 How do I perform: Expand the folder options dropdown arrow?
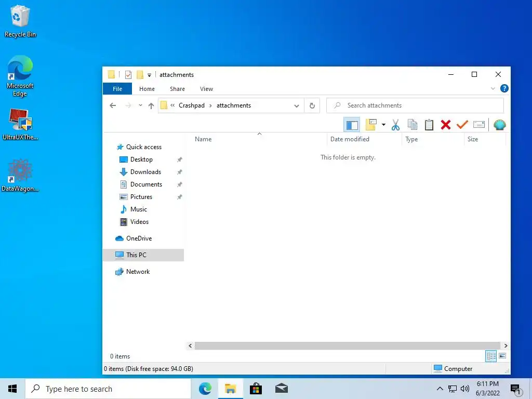click(x=383, y=125)
